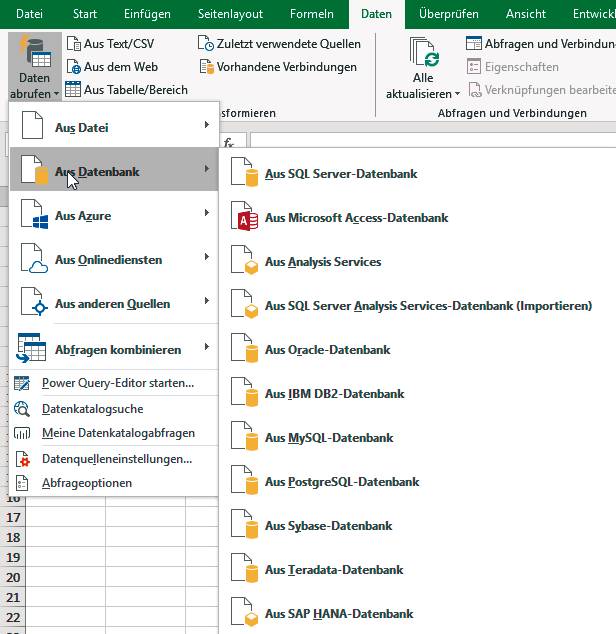Viewport: 616px width, 634px height.
Task: Expand the Aus Datei submenu arrow
Action: coord(207,125)
